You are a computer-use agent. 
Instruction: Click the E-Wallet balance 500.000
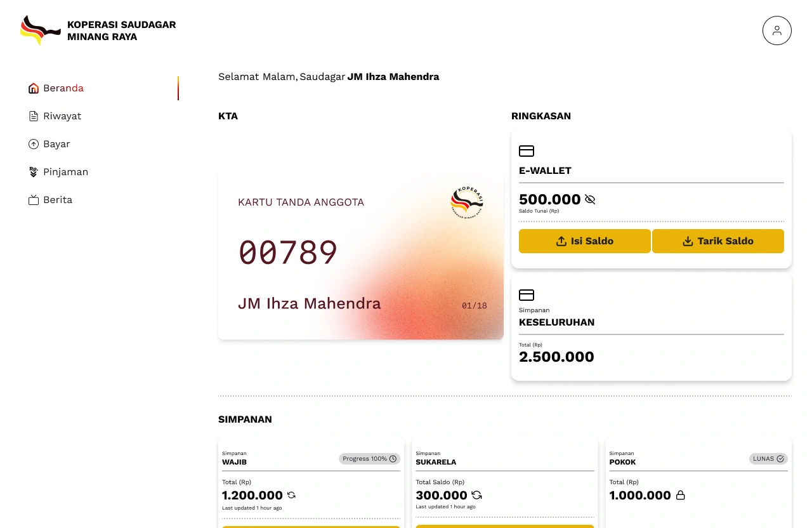point(550,199)
